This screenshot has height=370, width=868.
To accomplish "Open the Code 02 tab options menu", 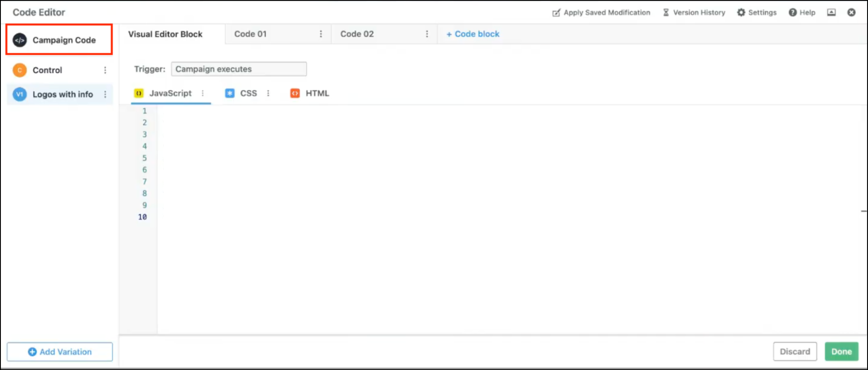I will (x=427, y=34).
